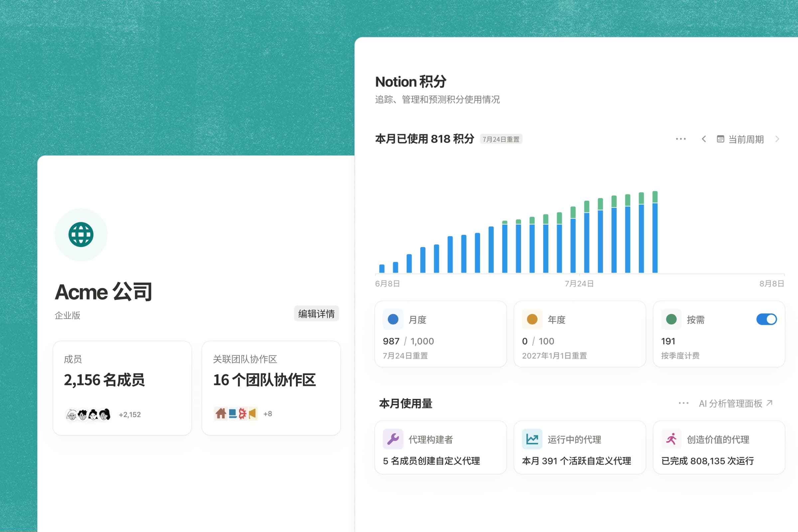Click the chart 运行中的代理 icon
This screenshot has height=532, width=798.
coord(532,439)
